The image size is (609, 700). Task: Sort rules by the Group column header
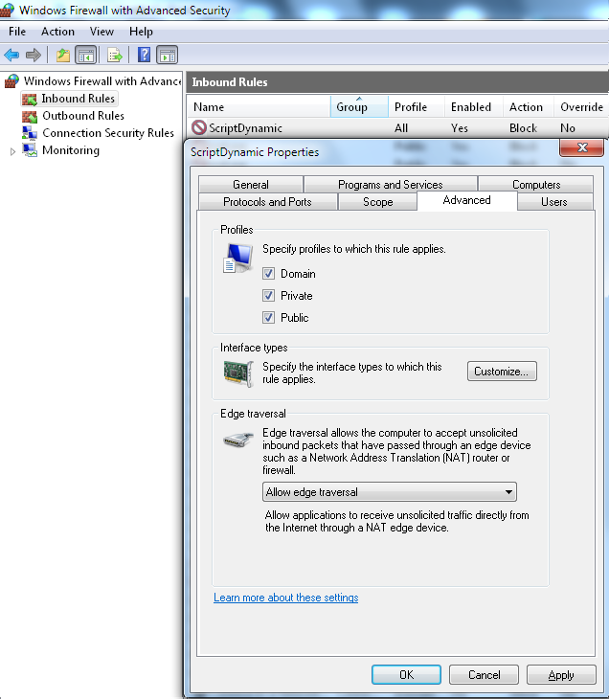pos(352,107)
